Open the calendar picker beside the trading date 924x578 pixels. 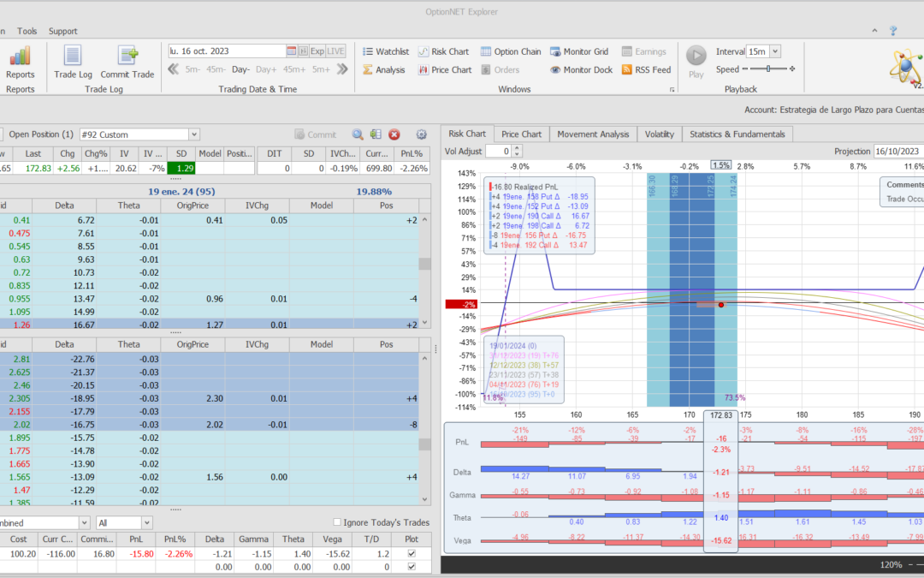[x=291, y=51]
